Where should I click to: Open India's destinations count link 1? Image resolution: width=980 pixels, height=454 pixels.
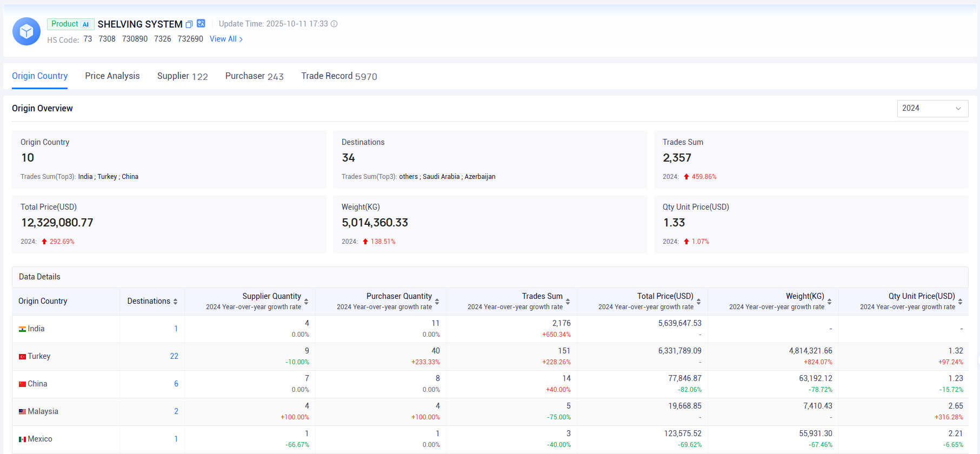click(176, 329)
